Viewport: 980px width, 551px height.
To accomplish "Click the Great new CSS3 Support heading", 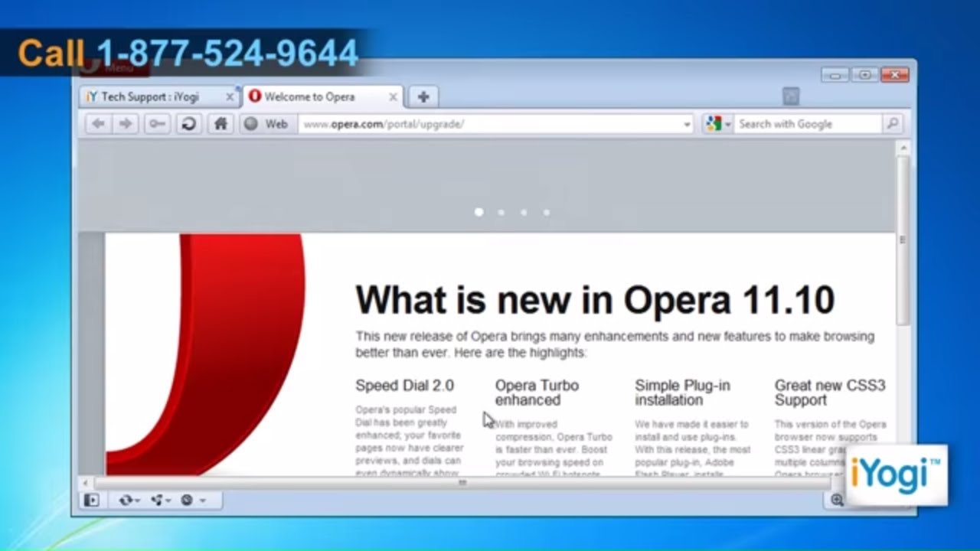I will [x=830, y=393].
